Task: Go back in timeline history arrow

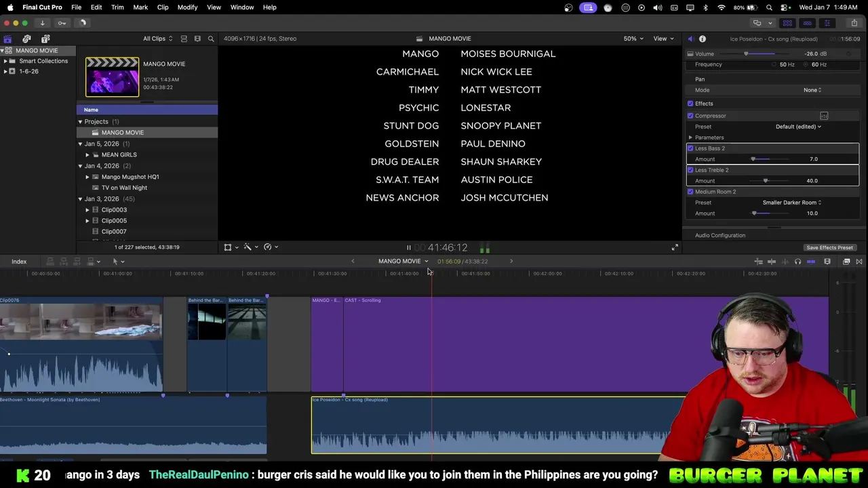Action: tap(353, 261)
